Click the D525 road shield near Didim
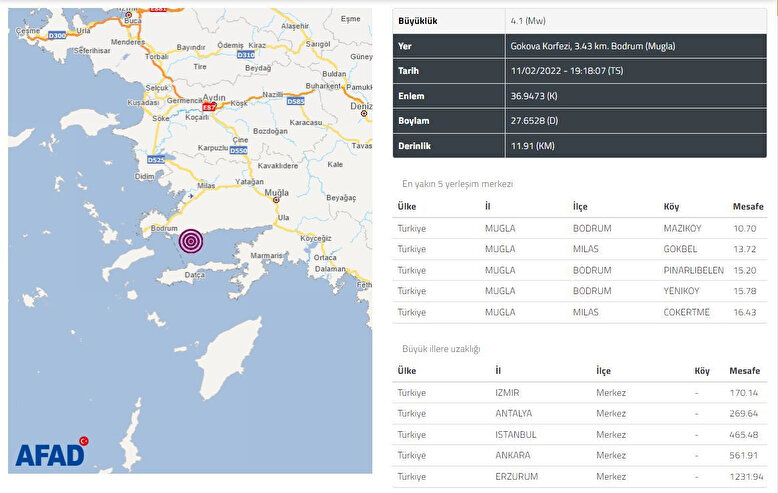The height and width of the screenshot is (493, 778). [155, 159]
